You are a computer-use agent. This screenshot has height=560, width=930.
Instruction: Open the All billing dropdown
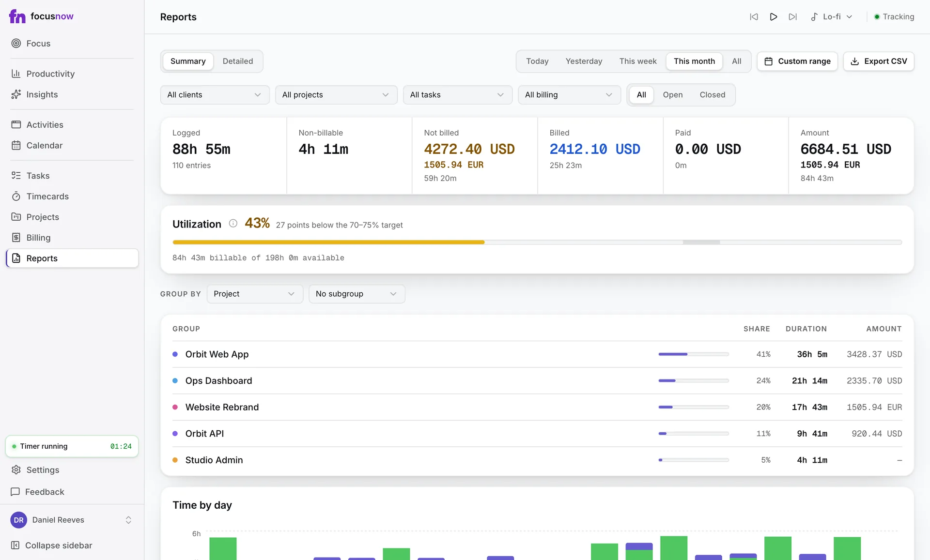tap(569, 95)
